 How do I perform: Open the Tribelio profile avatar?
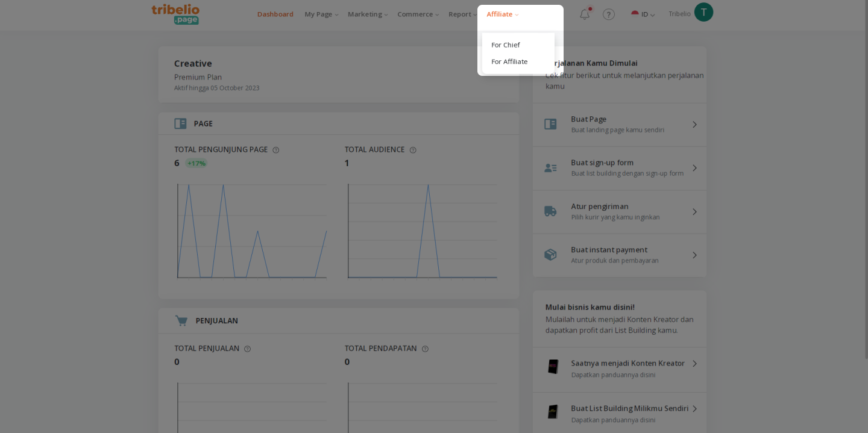tap(703, 12)
